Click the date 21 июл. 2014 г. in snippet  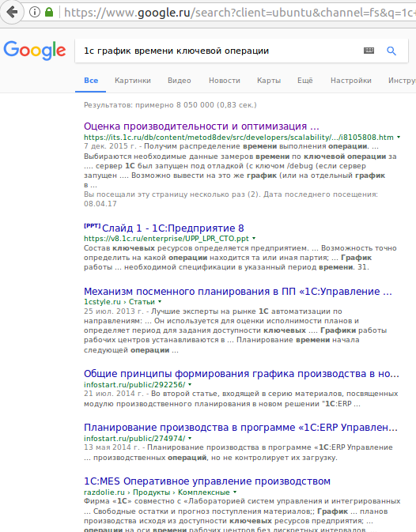[114, 394]
